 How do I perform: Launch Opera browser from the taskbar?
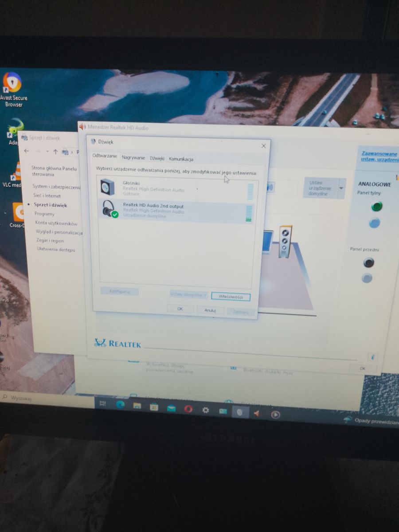click(x=188, y=409)
